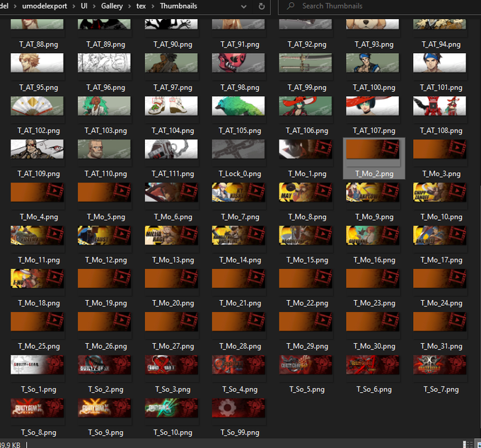Viewport: 481px width, 448px height.
Task: Select T_So_10.png green logo thumbnail
Action: (x=171, y=408)
